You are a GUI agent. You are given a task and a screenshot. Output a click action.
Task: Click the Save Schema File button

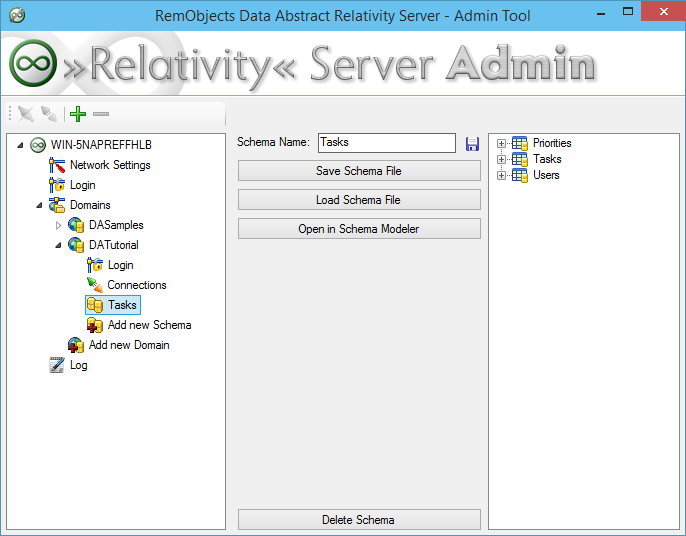click(x=359, y=171)
